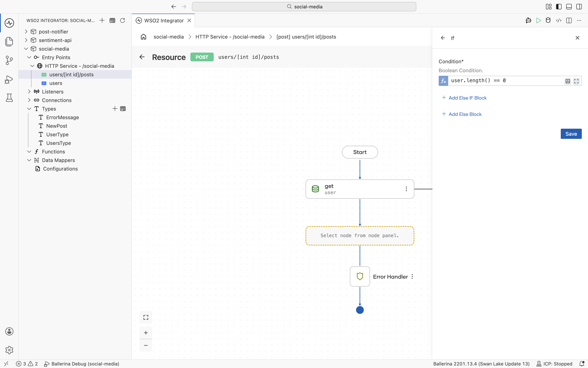Expand the Connections tree section
Image resolution: width=588 pixels, height=368 pixels.
tap(29, 100)
